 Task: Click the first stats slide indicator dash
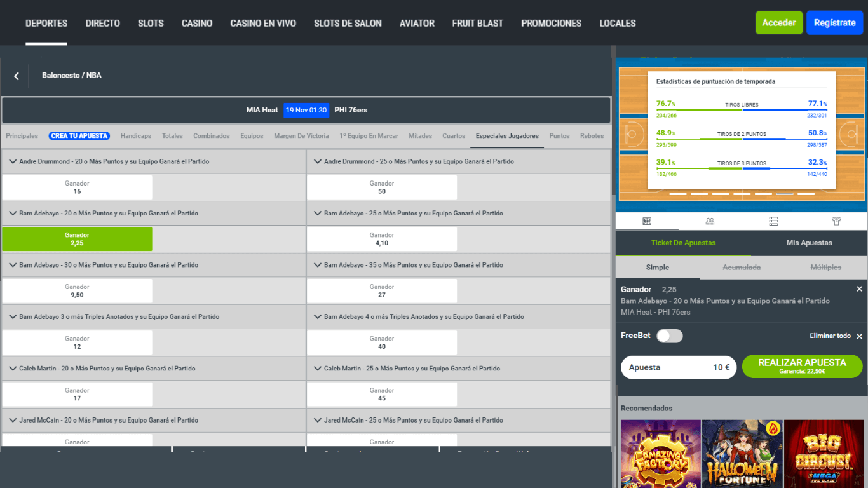(678, 194)
